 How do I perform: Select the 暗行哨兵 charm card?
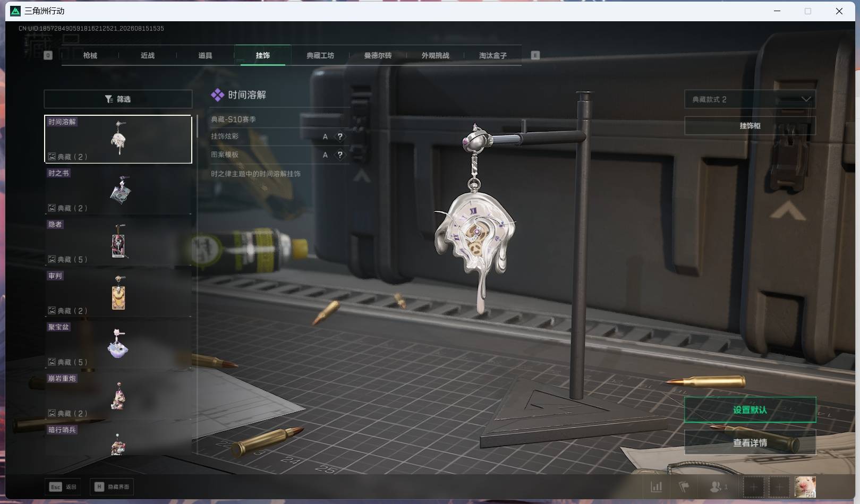click(118, 440)
